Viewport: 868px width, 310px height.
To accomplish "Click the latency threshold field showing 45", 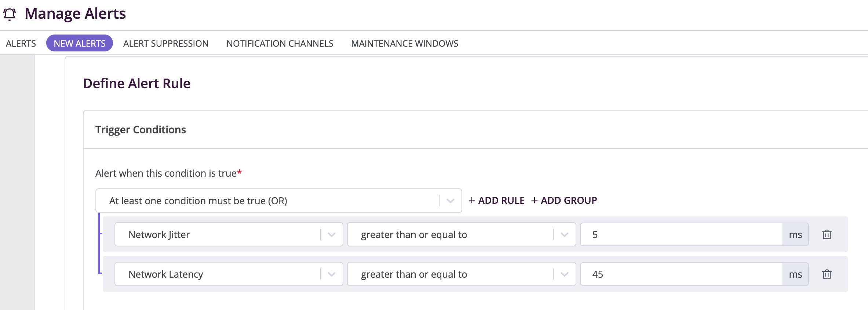I will (x=682, y=274).
